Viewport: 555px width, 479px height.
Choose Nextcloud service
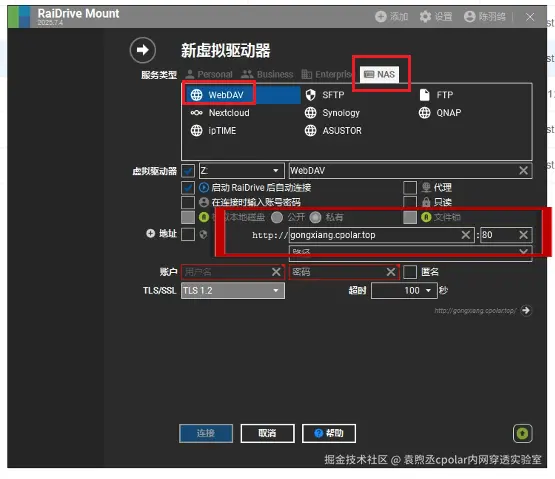point(220,113)
